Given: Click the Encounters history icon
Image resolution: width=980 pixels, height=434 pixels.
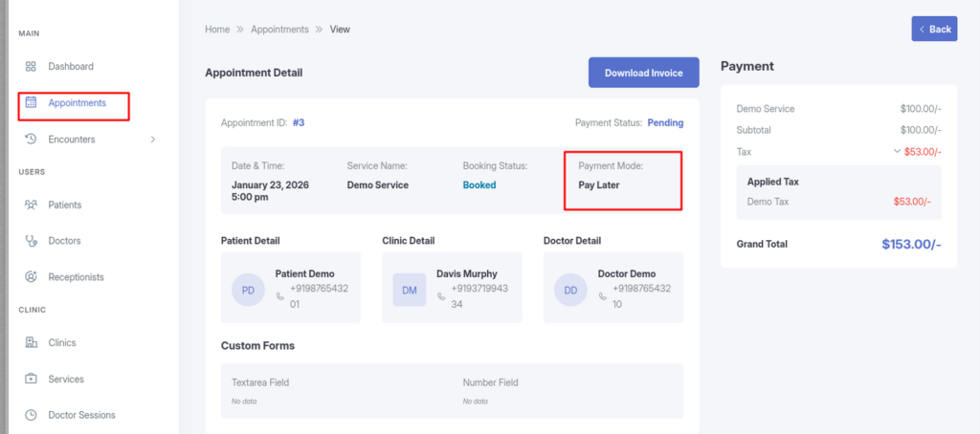Looking at the screenshot, I should (31, 140).
